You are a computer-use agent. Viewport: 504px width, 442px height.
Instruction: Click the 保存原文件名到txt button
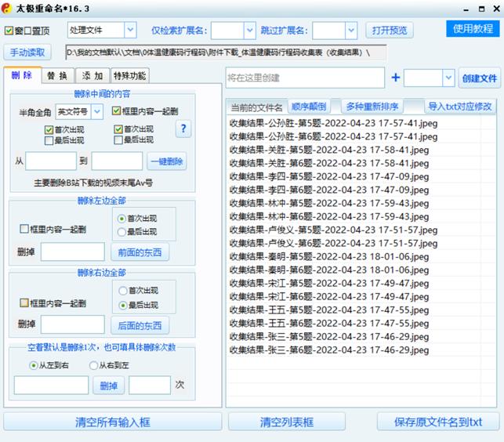(x=438, y=422)
